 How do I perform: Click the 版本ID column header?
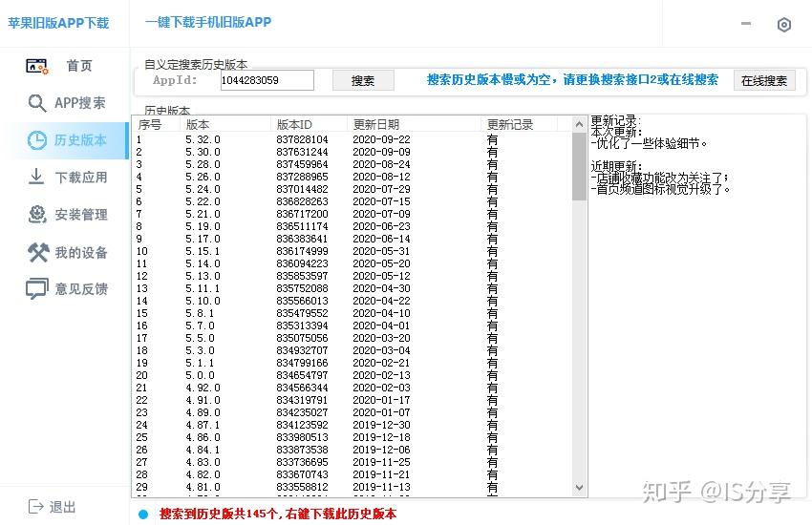pos(308,124)
